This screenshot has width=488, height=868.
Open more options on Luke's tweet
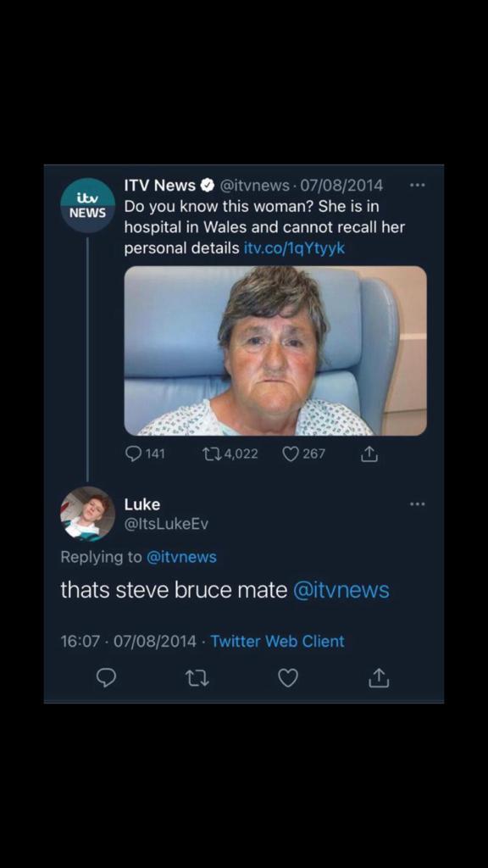tap(418, 504)
